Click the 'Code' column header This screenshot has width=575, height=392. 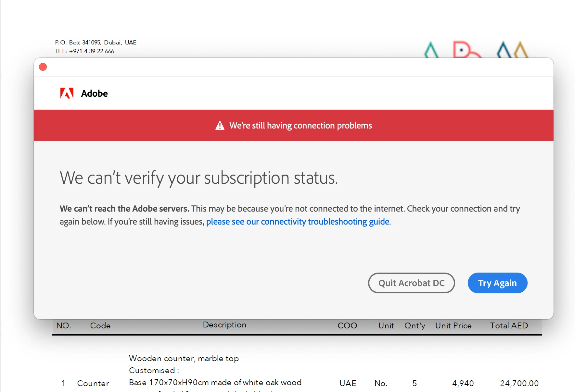(100, 325)
